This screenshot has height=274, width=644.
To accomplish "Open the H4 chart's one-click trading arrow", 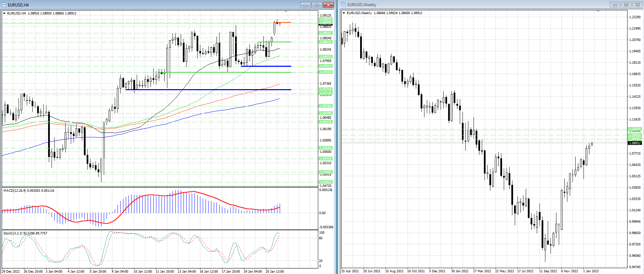I will pyautogui.click(x=4, y=13).
